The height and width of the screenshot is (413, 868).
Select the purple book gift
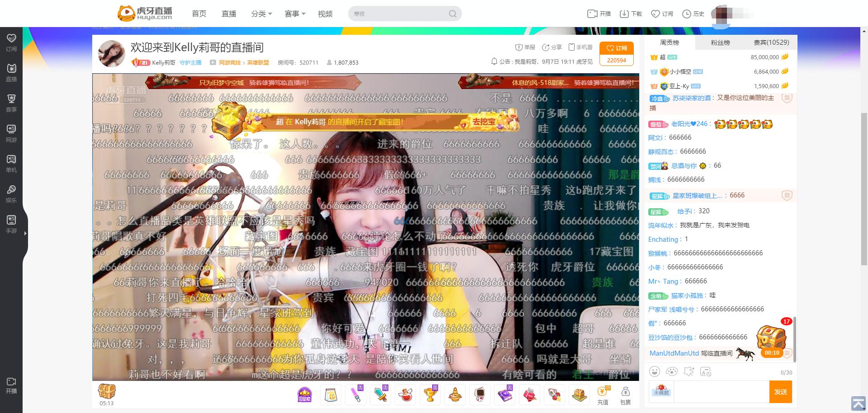505,394
